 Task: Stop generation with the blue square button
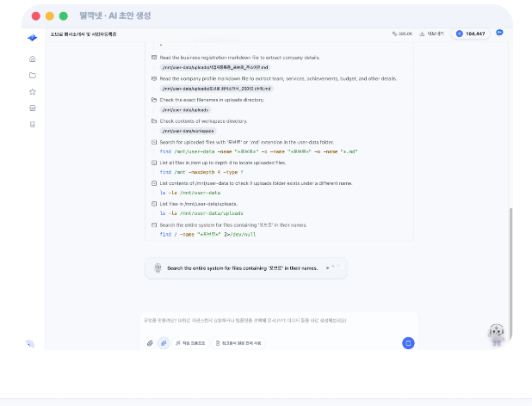tap(408, 343)
